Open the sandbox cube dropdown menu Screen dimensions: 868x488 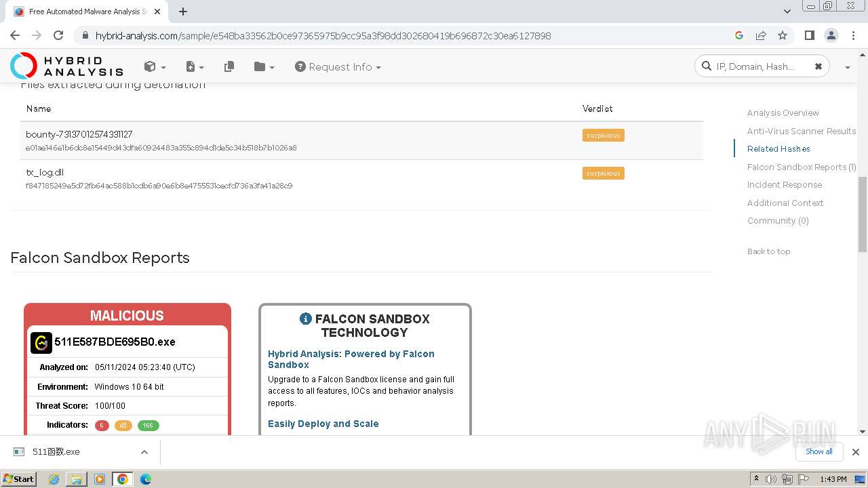[x=155, y=66]
